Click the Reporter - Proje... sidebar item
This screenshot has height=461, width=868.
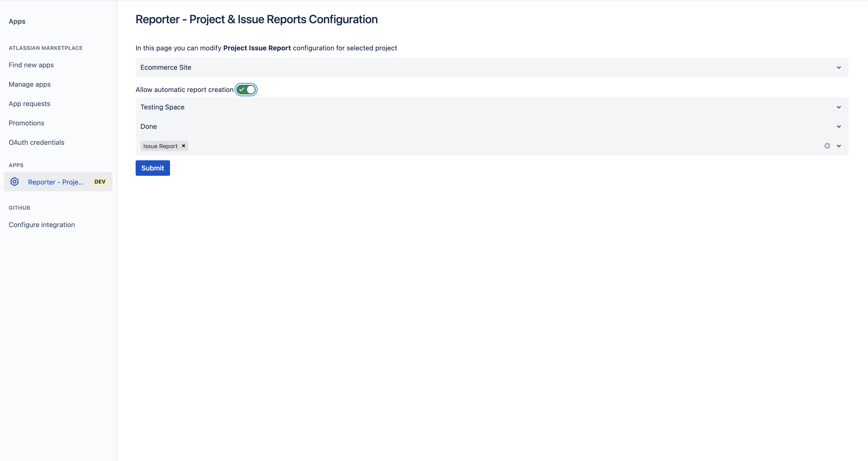[56, 182]
